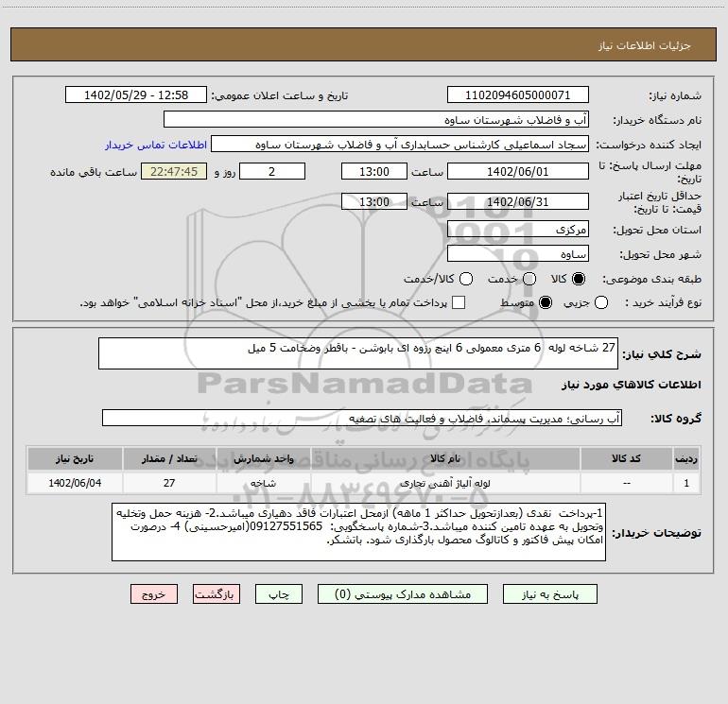Select the کالا/خدمت radio button
The width and height of the screenshot is (728, 704).
pos(466,279)
